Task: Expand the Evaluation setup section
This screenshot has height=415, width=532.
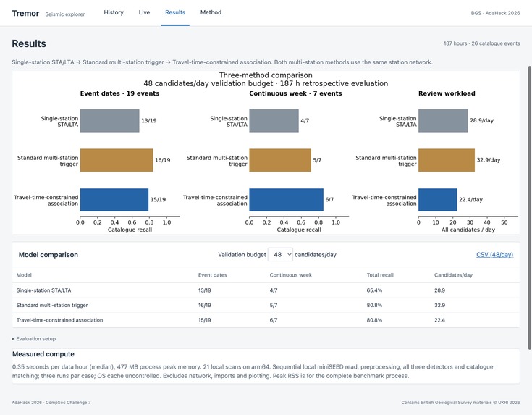Action: [33, 338]
